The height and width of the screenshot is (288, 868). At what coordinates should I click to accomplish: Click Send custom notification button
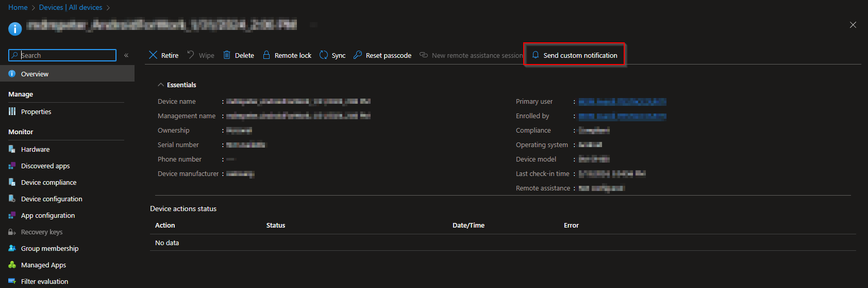click(574, 55)
